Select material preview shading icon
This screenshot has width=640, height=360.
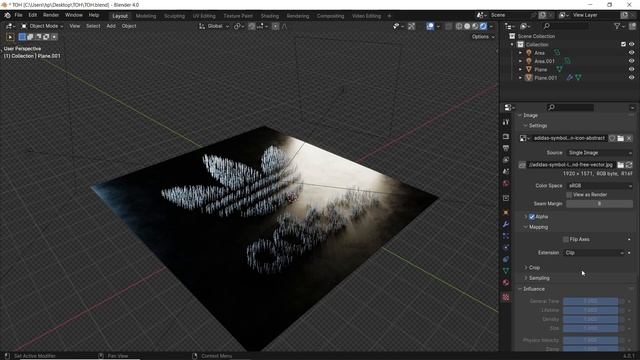(x=475, y=26)
